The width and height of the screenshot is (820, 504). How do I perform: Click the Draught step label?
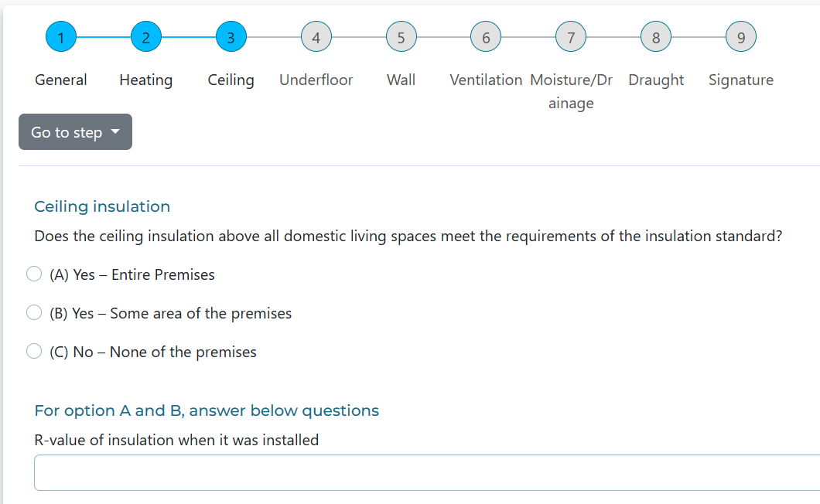pyautogui.click(x=656, y=80)
